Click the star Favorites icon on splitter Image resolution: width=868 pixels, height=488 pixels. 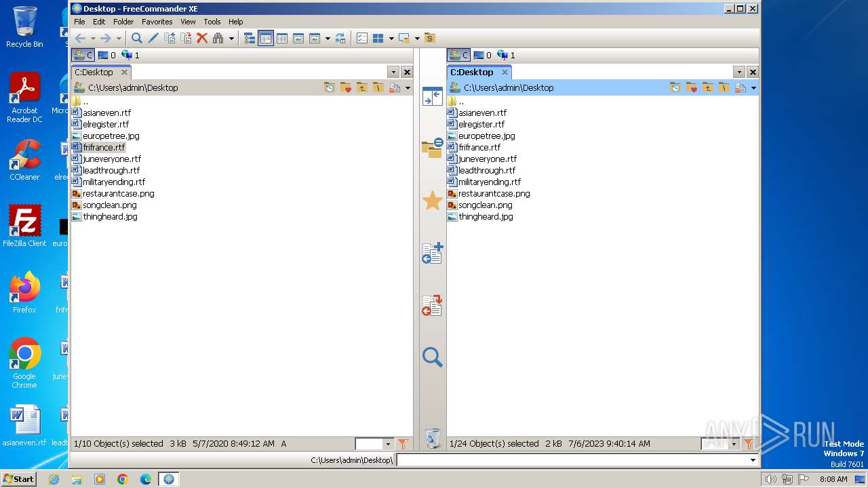click(432, 201)
